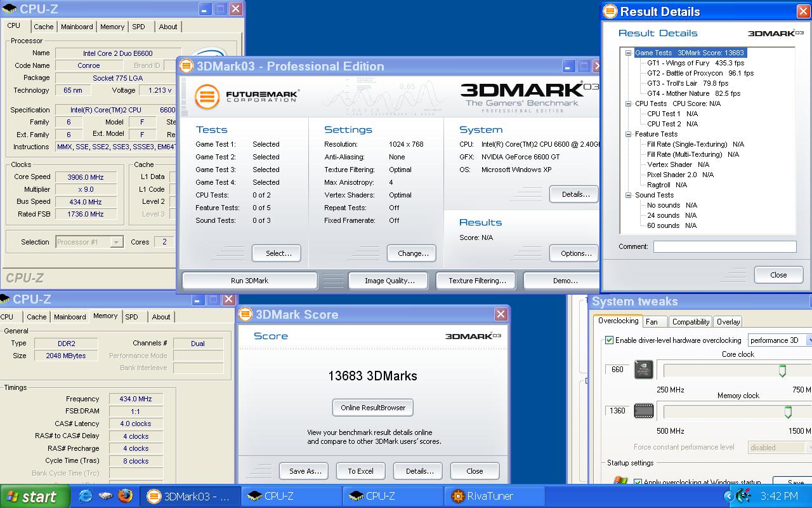The image size is (812, 508).
Task: Select GT1 - Wings of Fury result row
Action: [x=695, y=63]
